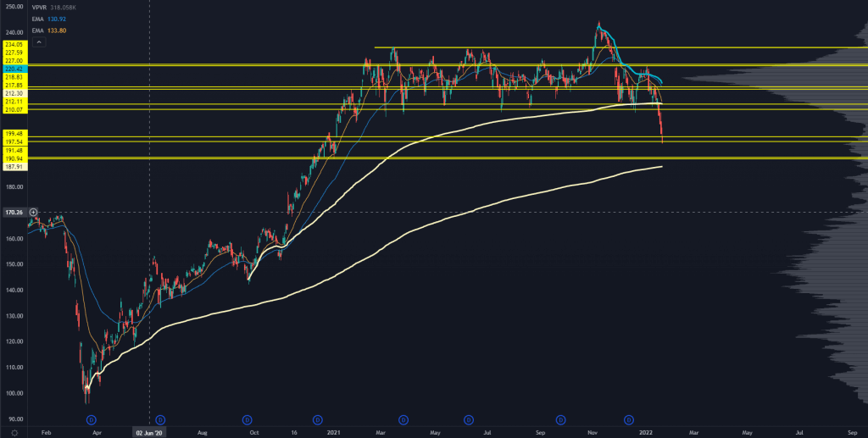Click the 180.00 price axis label
The width and height of the screenshot is (868, 438).
click(x=13, y=187)
